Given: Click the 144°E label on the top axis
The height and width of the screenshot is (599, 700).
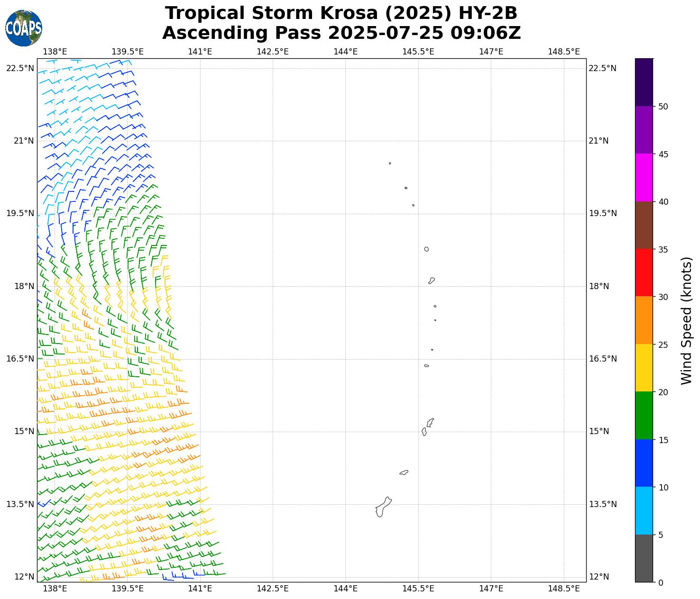Looking at the screenshot, I should (x=345, y=52).
